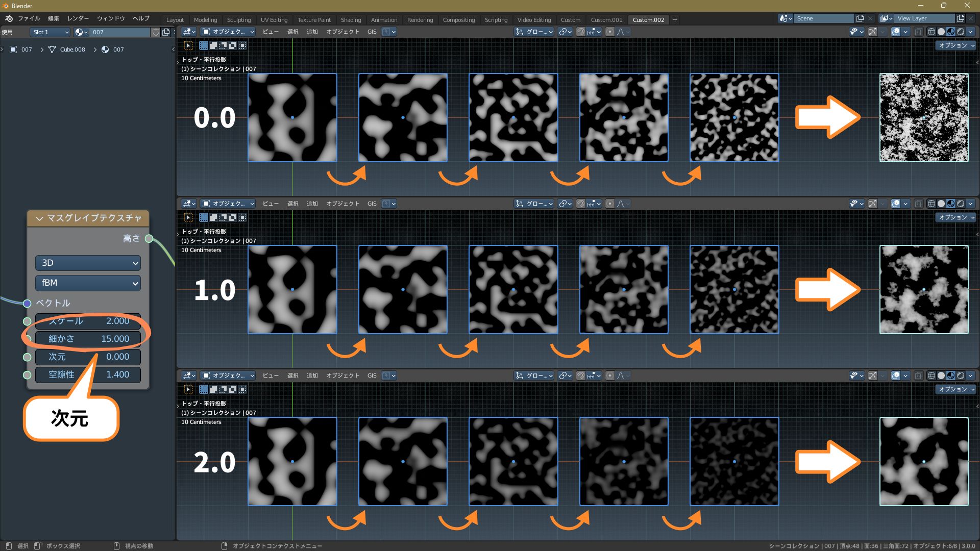Select solid shading in top 3D viewport
This screenshot has height=551, width=980.
tap(941, 32)
